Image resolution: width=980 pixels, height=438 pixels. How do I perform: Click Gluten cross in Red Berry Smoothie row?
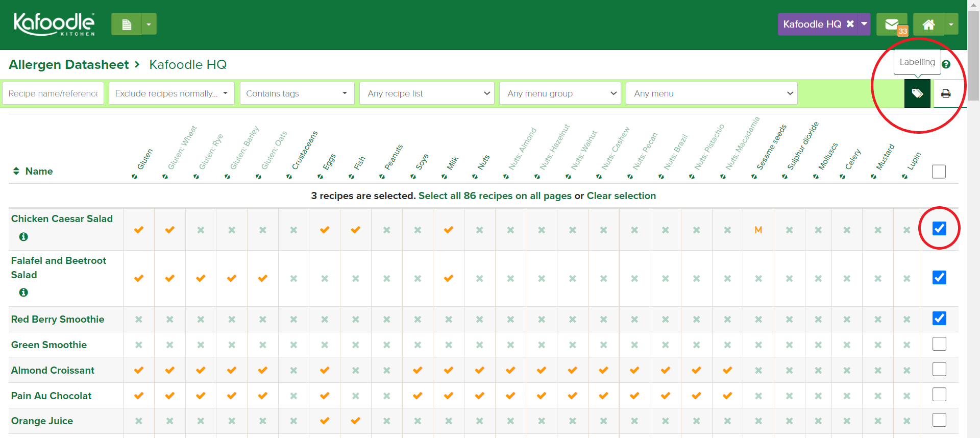click(x=139, y=319)
